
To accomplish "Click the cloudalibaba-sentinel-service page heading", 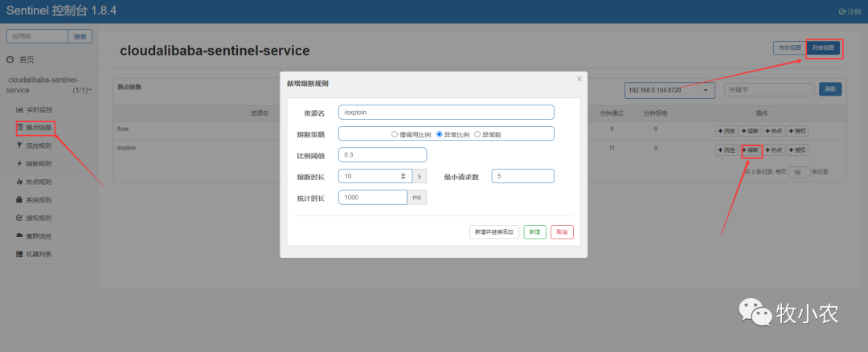I will [215, 51].
